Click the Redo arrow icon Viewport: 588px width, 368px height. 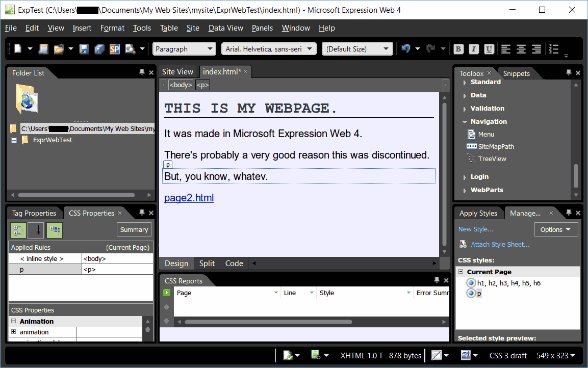431,49
